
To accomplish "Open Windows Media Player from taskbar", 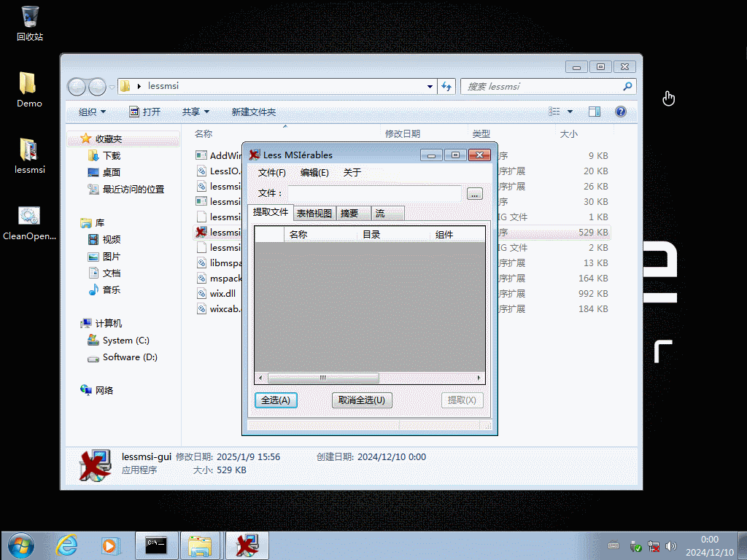I will (109, 545).
